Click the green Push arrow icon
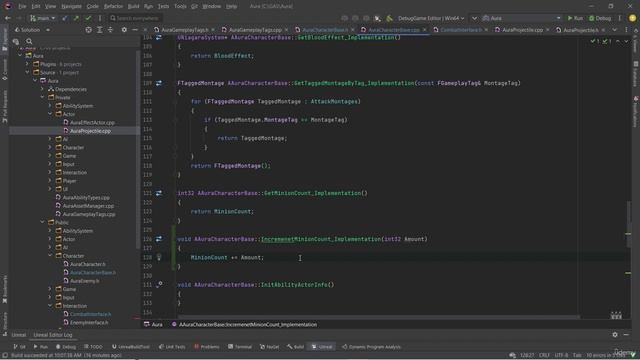 [x=76, y=18]
